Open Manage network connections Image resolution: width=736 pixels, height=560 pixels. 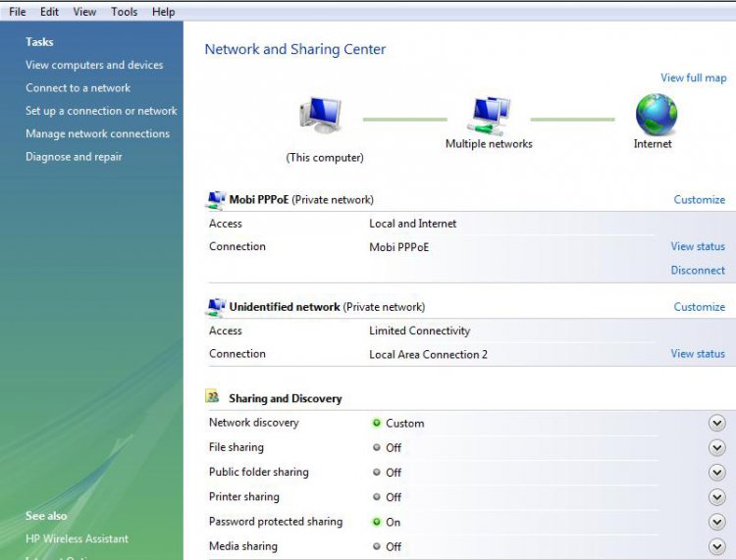tap(97, 133)
